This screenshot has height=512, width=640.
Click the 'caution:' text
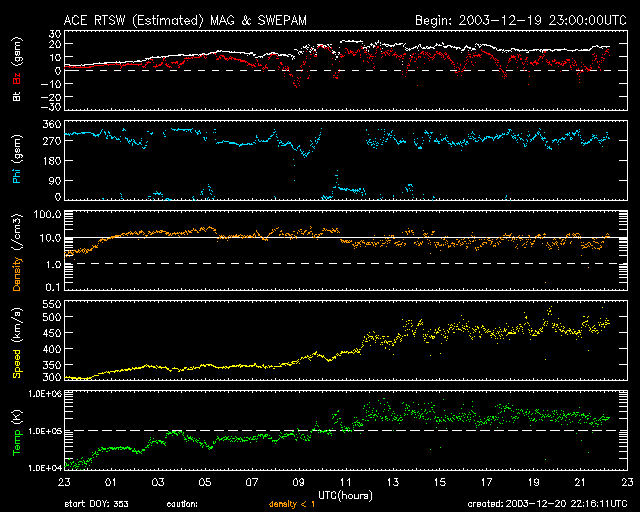(182, 504)
